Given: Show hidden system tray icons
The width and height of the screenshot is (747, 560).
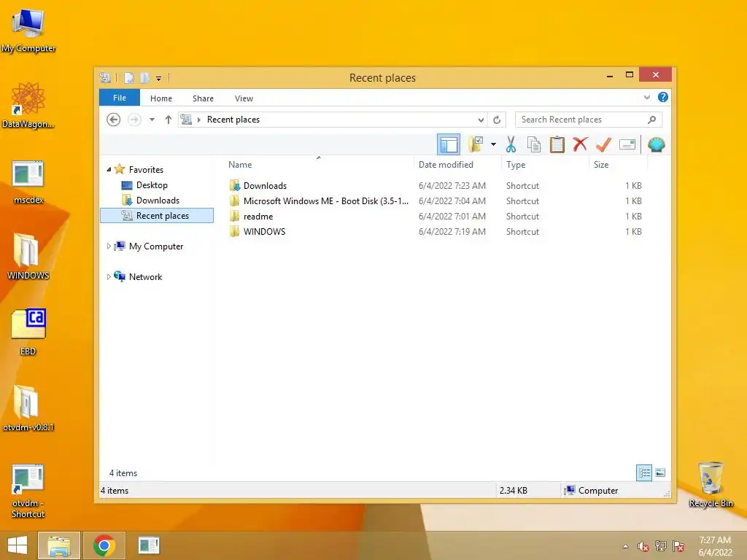Looking at the screenshot, I should pyautogui.click(x=625, y=546).
